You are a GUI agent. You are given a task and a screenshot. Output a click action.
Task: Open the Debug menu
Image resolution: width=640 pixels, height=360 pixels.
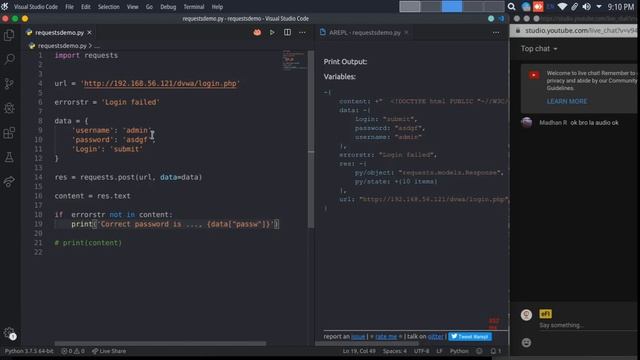[168, 7]
